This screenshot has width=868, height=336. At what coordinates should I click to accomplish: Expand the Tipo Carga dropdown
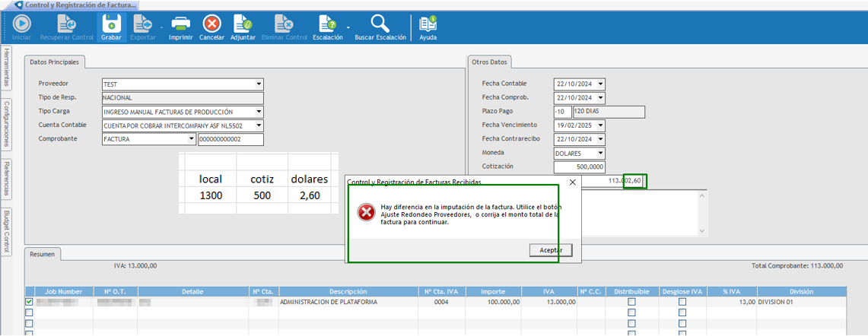pos(259,112)
